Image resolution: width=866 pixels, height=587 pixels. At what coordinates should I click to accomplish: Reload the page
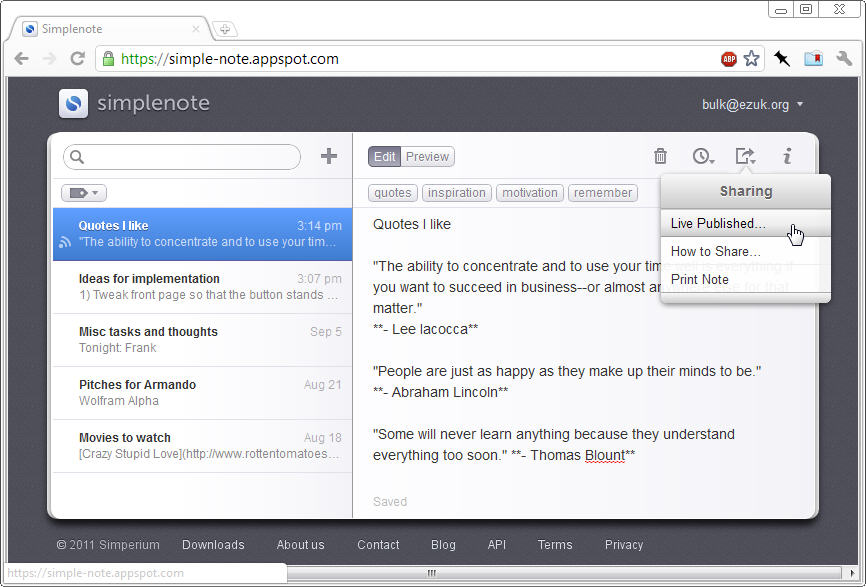click(x=77, y=59)
